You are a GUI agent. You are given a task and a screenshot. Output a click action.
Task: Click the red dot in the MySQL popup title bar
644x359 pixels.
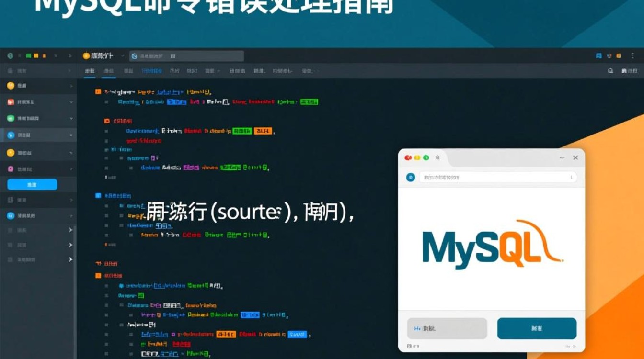tap(408, 157)
